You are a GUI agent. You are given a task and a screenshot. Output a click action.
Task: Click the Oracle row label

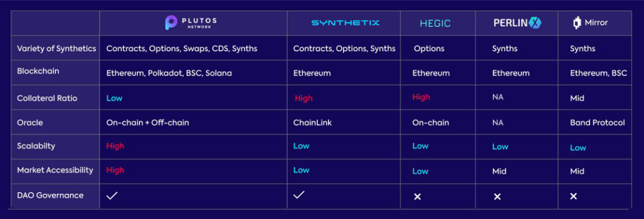click(x=30, y=122)
